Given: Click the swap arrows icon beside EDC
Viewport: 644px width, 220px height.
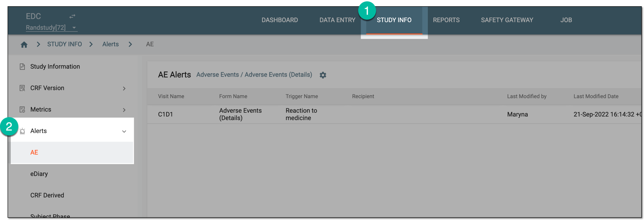Looking at the screenshot, I should pyautogui.click(x=72, y=16).
